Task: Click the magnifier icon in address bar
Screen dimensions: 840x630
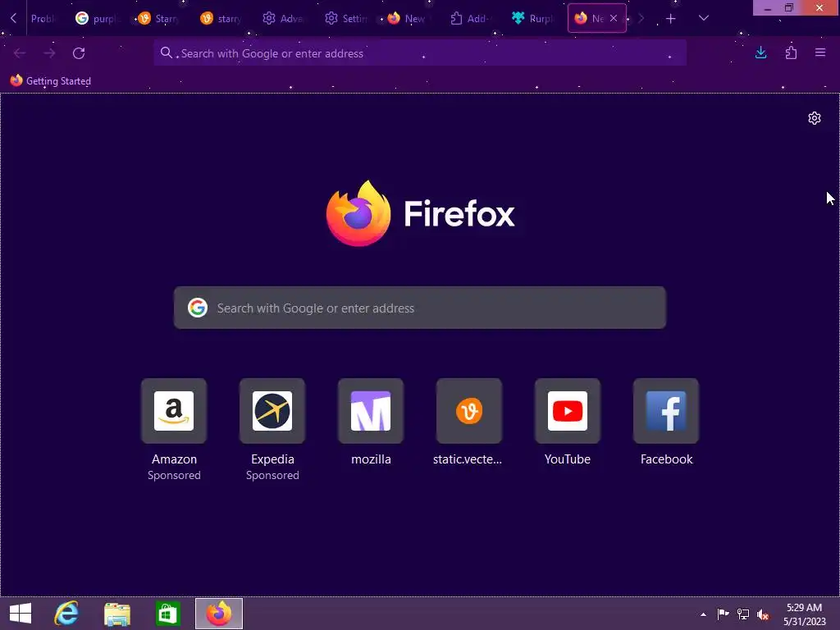Action: click(167, 52)
